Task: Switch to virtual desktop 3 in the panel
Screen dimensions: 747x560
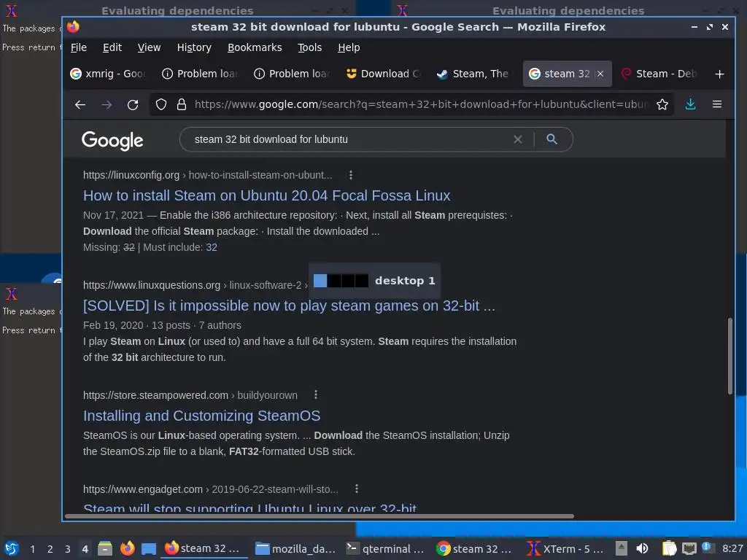Action: pos(68,549)
